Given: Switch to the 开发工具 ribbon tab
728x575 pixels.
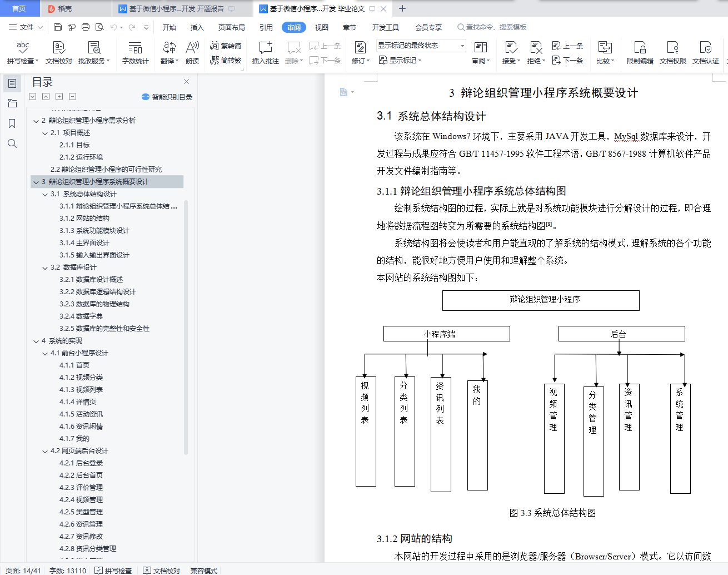Looking at the screenshot, I should [x=386, y=27].
